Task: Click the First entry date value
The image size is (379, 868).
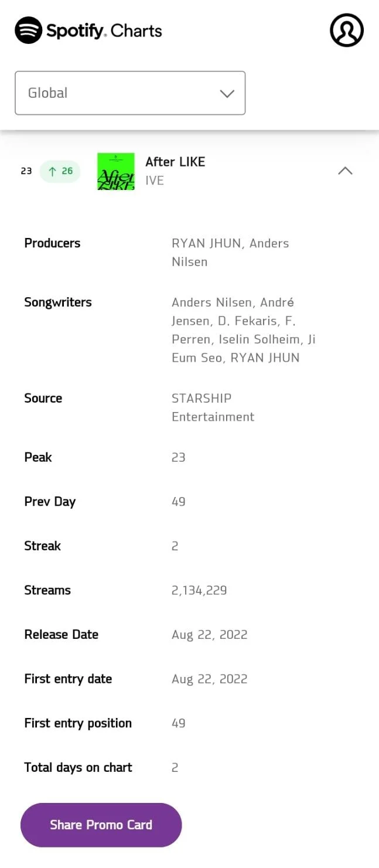Action: (210, 679)
